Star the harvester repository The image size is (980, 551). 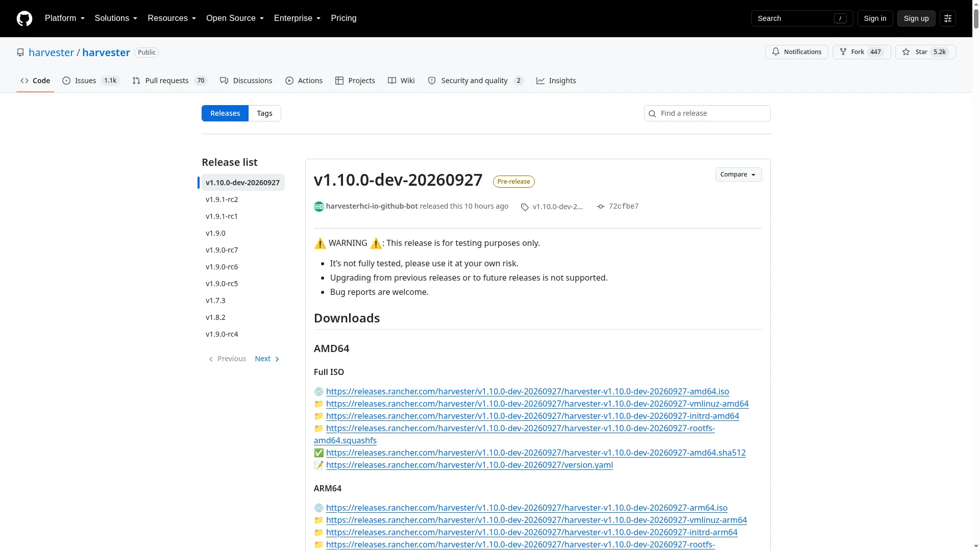point(925,52)
